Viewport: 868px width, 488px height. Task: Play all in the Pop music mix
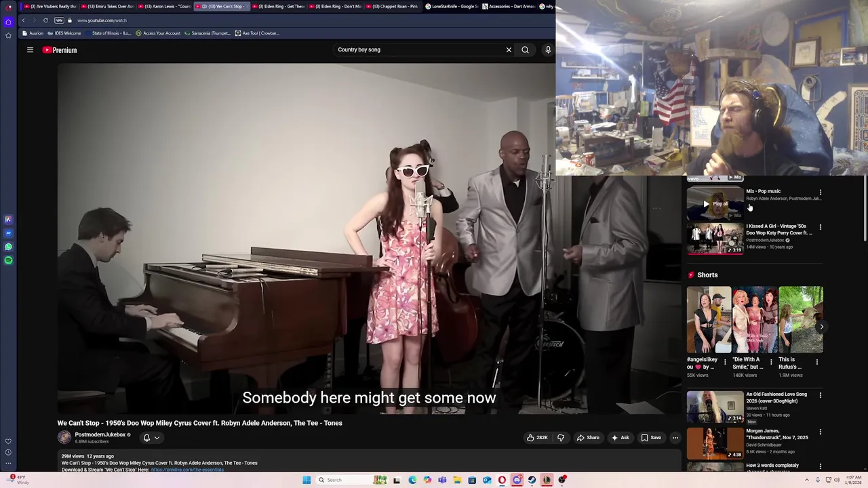(715, 203)
